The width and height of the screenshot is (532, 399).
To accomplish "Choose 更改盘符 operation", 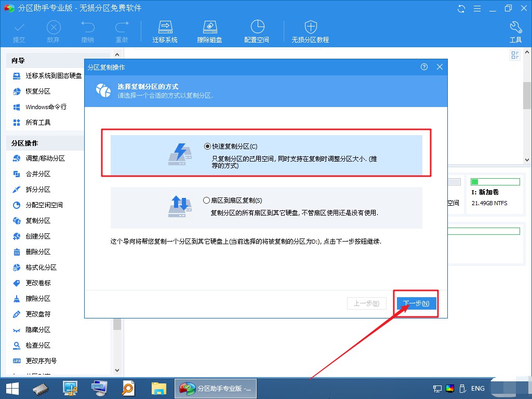I will tap(32, 314).
